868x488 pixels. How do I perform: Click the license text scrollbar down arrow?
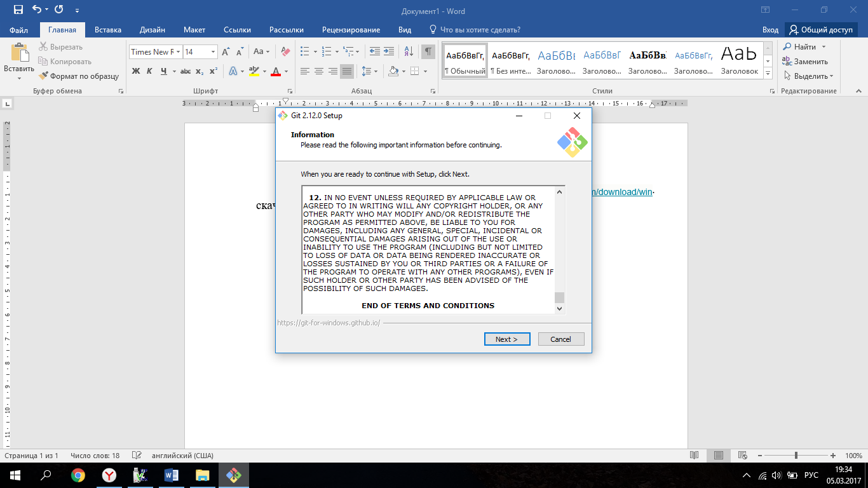coord(559,308)
